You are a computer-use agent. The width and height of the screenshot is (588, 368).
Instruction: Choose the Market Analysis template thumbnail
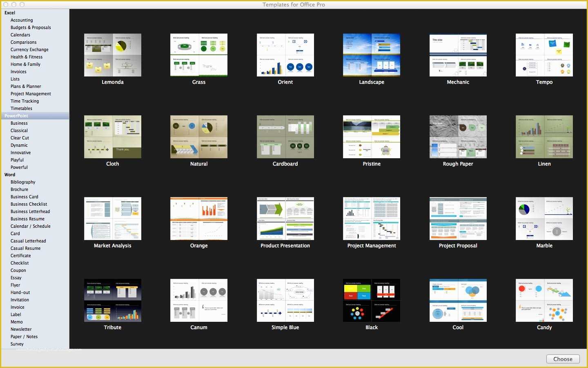(113, 218)
